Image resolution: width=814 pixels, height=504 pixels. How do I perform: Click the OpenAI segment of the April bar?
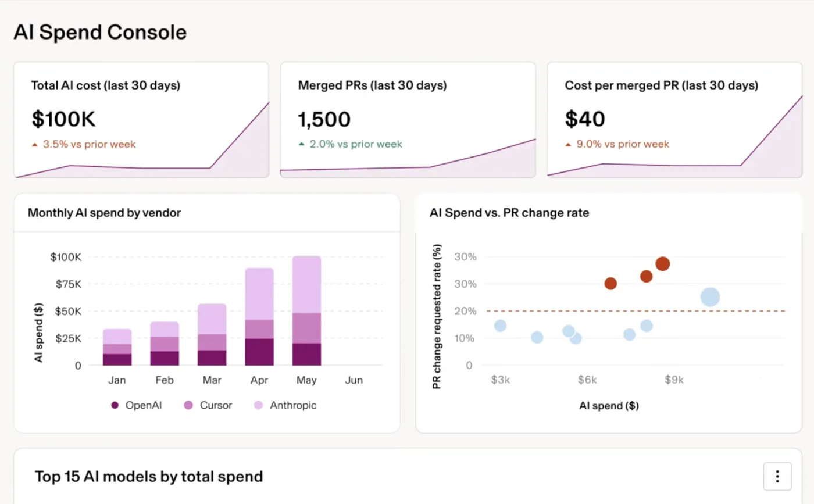pos(259,352)
